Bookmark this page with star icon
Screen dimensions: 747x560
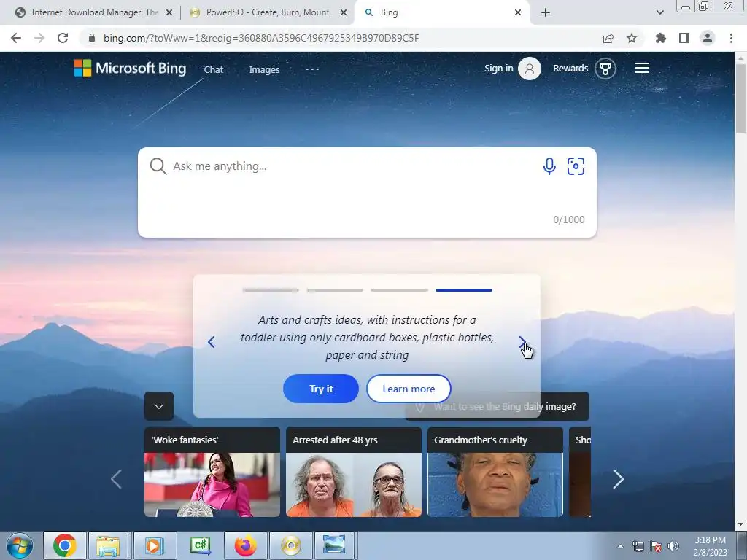[632, 38]
